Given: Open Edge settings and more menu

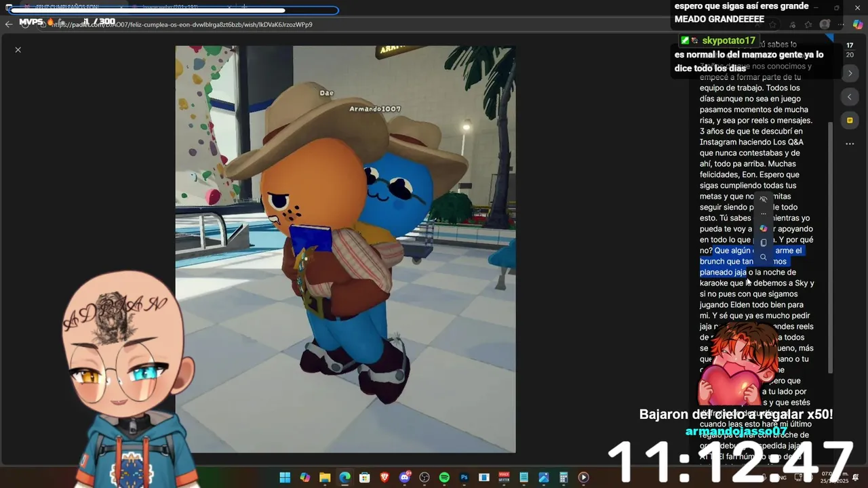Looking at the screenshot, I should (842, 24).
